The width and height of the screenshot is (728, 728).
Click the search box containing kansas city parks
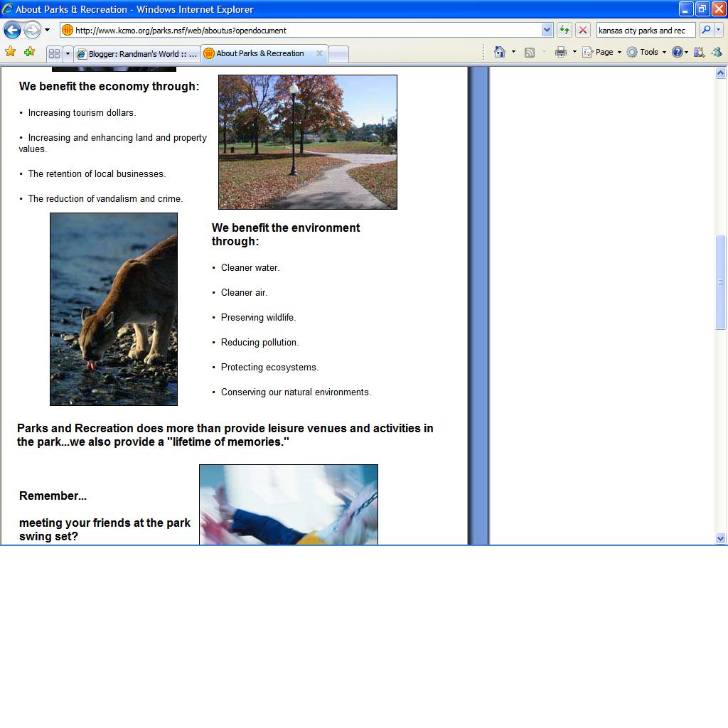646,30
